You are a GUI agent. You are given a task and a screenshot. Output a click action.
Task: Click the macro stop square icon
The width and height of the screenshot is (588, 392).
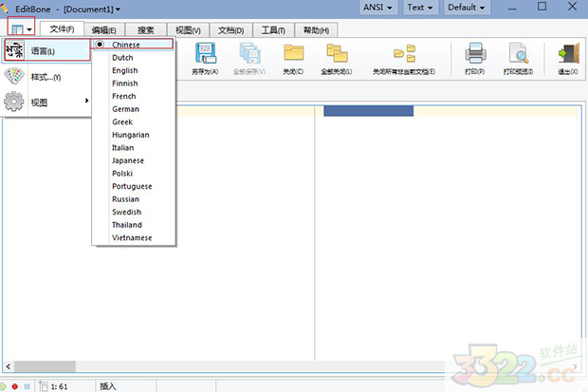pyautogui.click(x=27, y=386)
